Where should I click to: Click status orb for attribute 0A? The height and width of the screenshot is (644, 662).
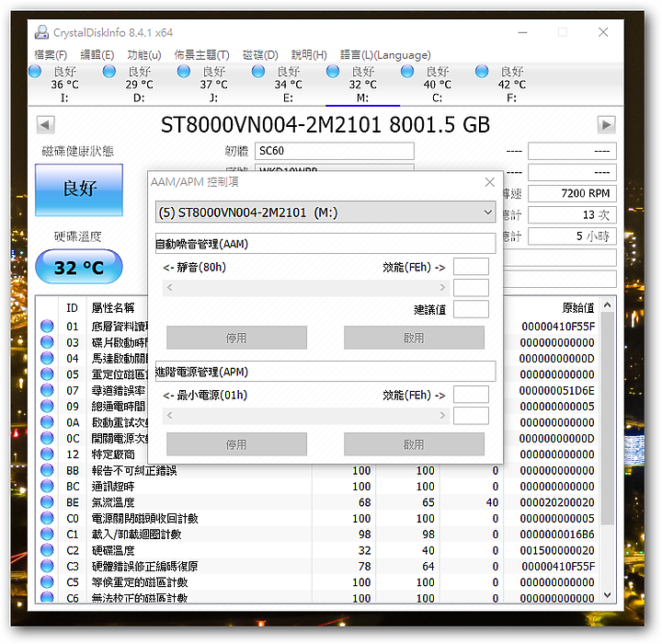[x=47, y=422]
